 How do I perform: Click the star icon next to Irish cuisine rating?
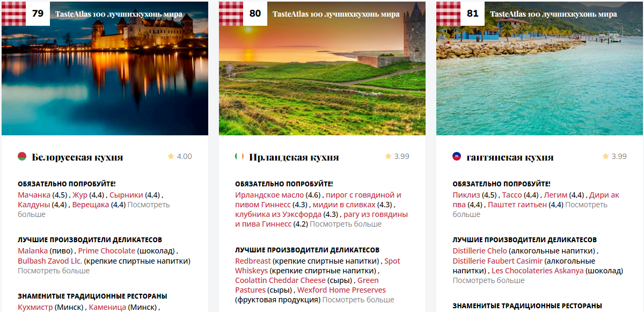[x=388, y=156]
